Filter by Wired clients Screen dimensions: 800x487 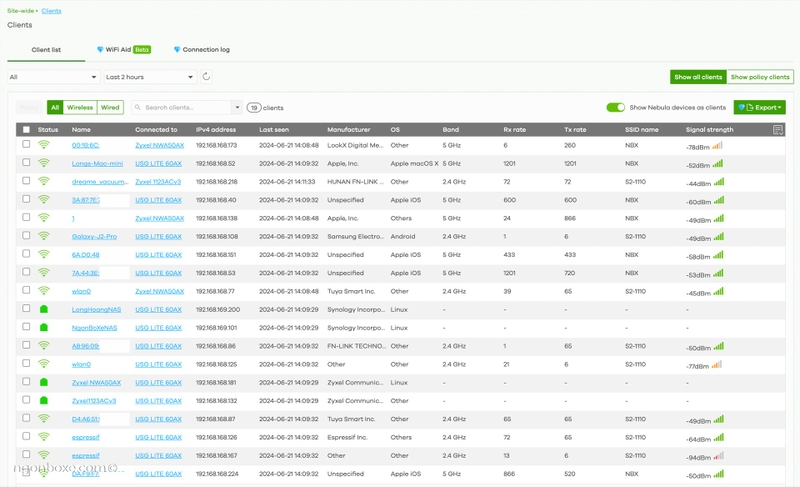coord(110,108)
